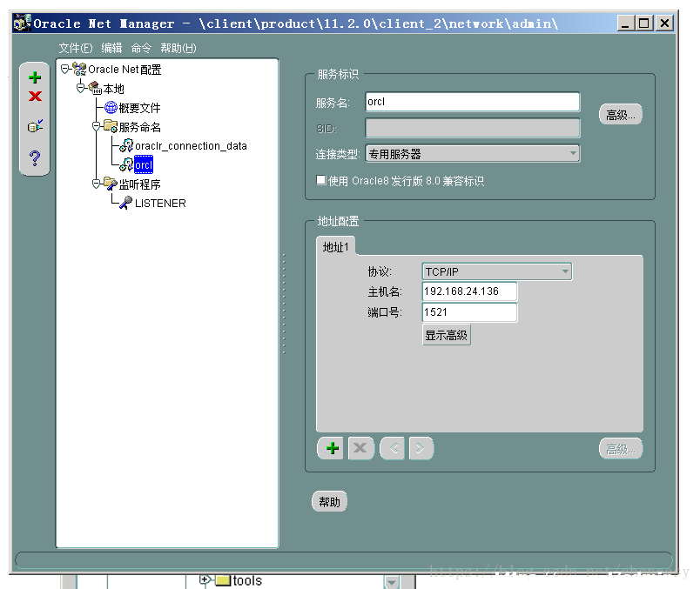Collapse the 监听程序 tree node
700x589 pixels.
coord(97,184)
